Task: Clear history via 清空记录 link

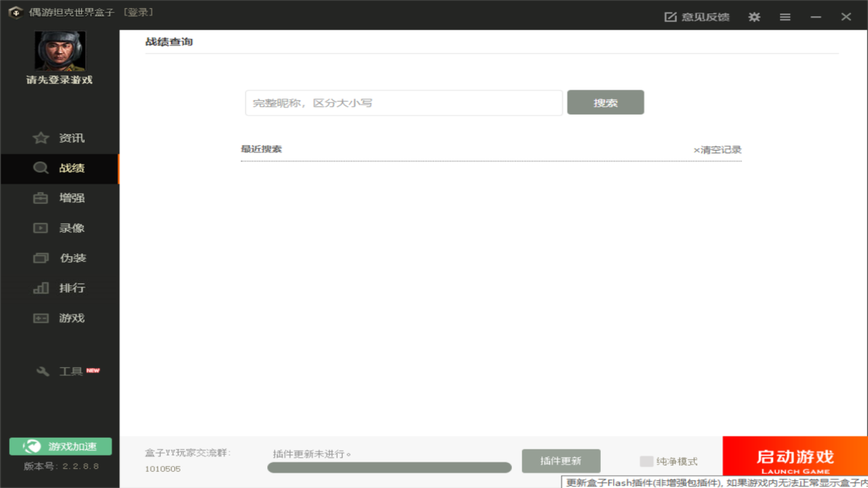Action: [x=718, y=149]
